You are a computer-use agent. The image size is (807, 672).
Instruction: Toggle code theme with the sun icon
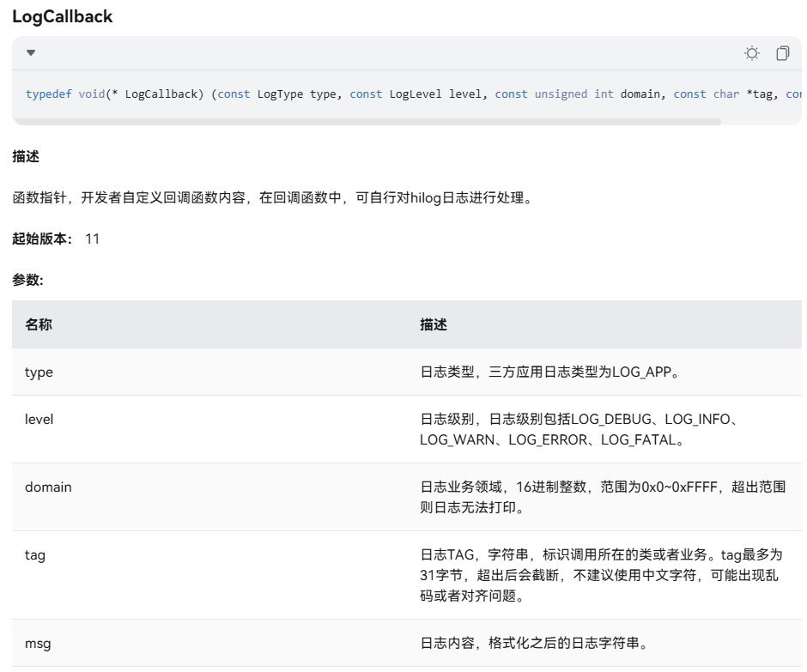pos(751,53)
